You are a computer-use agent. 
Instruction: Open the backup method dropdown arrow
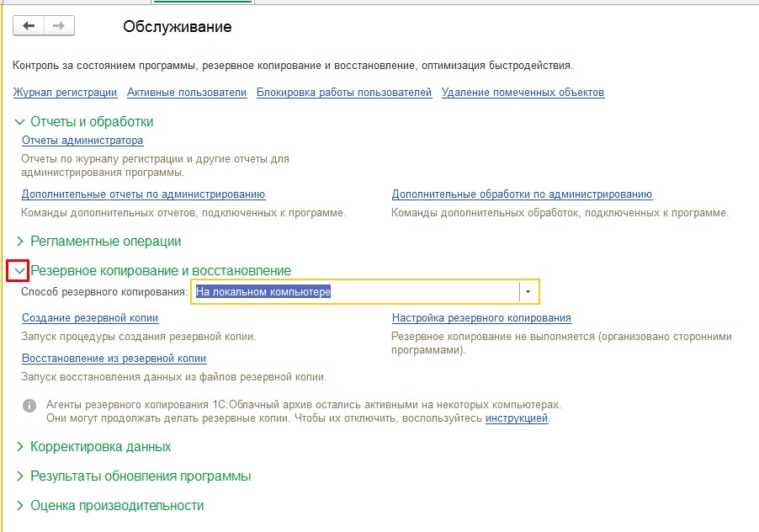pos(528,291)
